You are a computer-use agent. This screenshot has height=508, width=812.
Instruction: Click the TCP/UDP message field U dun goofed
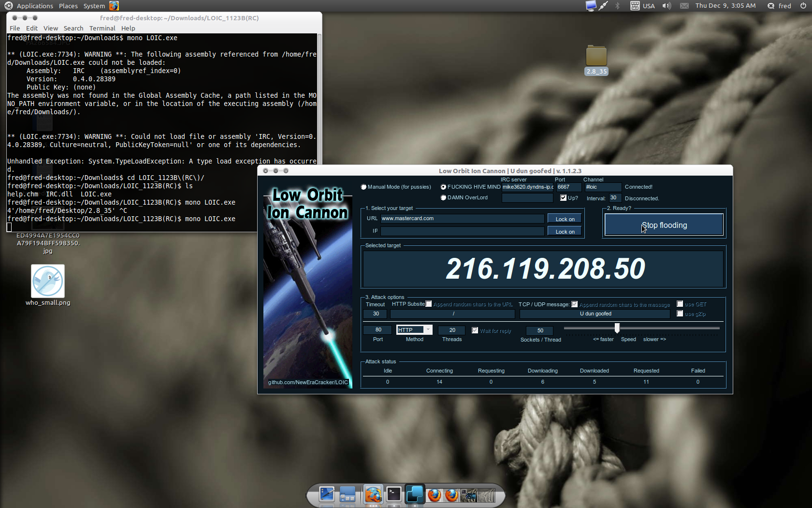point(595,314)
